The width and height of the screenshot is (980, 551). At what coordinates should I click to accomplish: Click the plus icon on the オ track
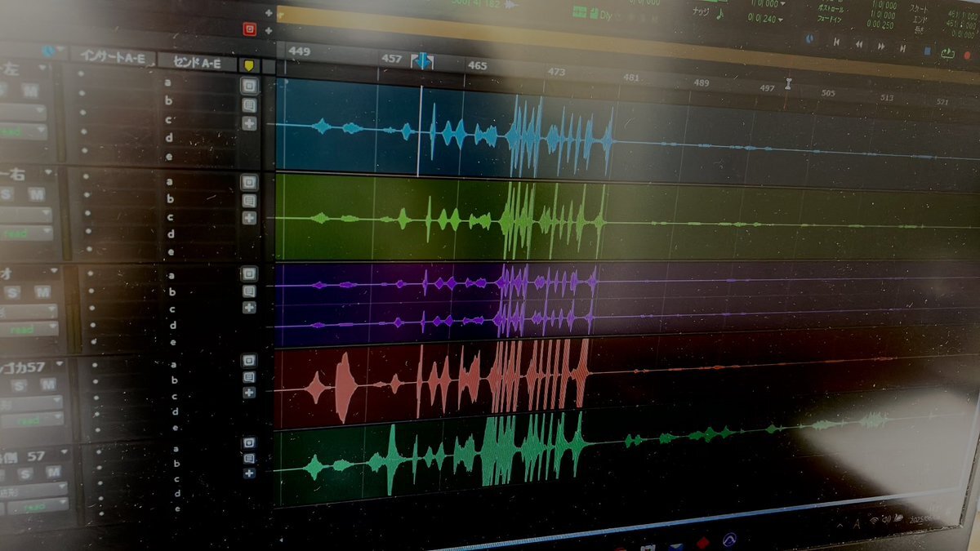pos(249,308)
